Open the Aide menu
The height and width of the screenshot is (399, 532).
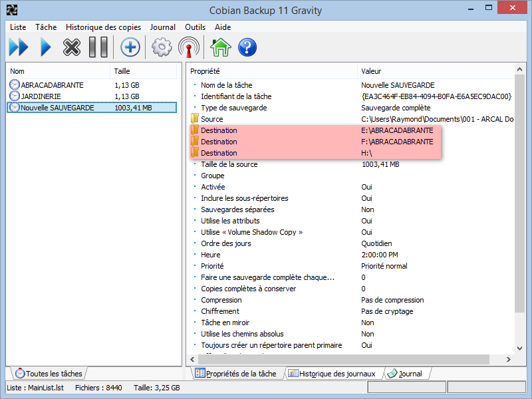[223, 27]
